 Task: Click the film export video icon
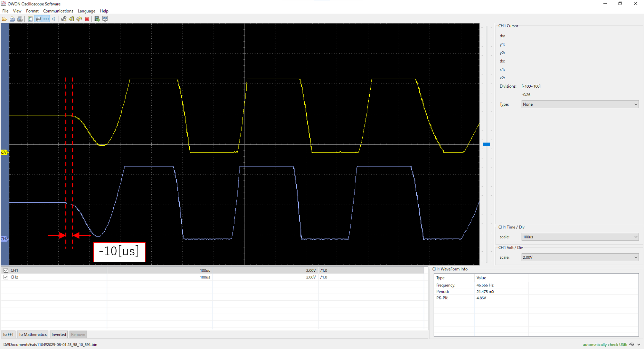click(x=97, y=19)
